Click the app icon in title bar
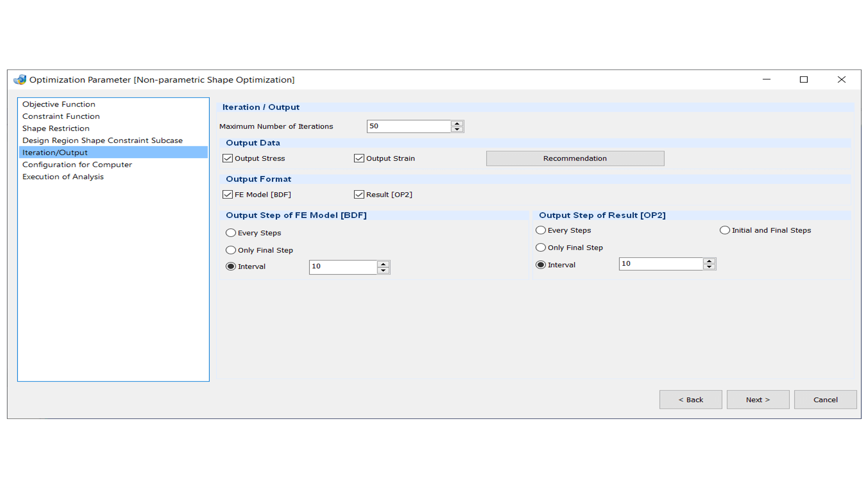Viewport: 868px width, 488px height. (x=20, y=80)
